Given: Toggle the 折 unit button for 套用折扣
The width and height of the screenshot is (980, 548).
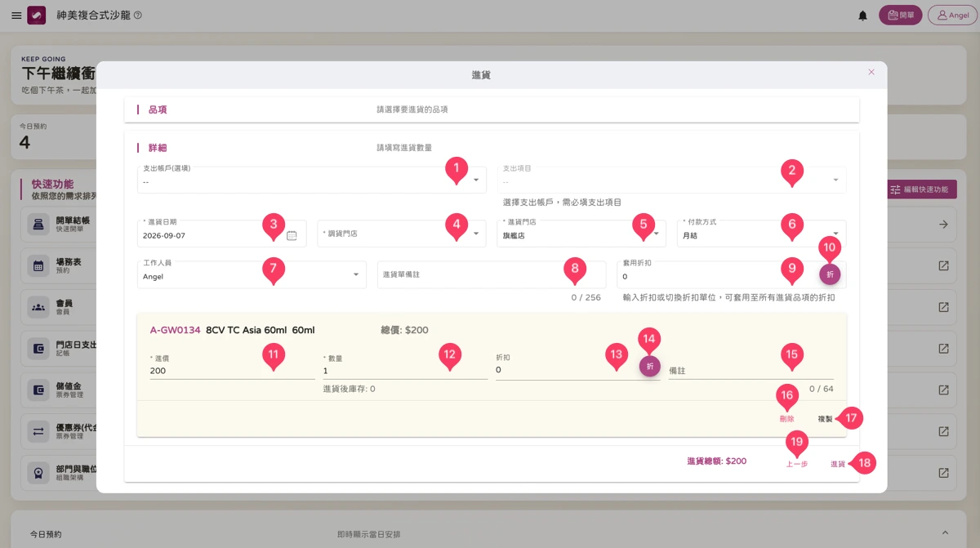Looking at the screenshot, I should click(830, 274).
